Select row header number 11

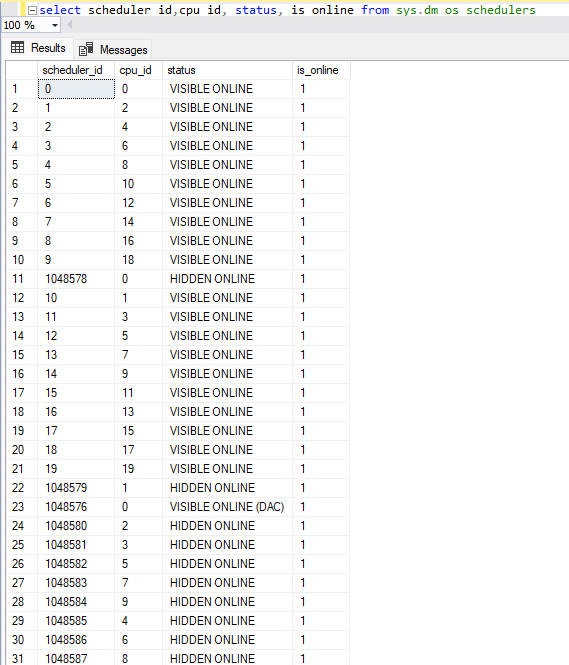(x=22, y=279)
